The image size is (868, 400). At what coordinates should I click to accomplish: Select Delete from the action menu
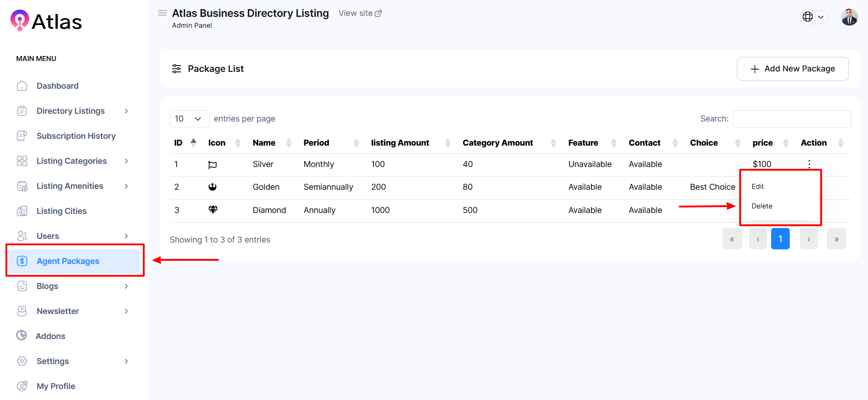pos(762,206)
